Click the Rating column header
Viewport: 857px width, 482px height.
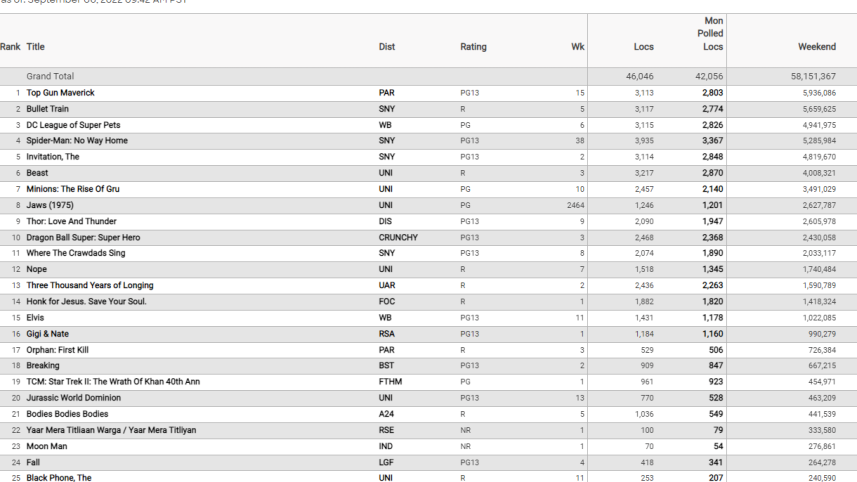(x=473, y=47)
